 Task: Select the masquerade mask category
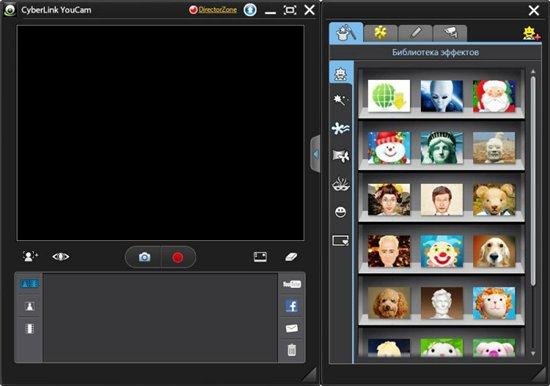pyautogui.click(x=341, y=184)
